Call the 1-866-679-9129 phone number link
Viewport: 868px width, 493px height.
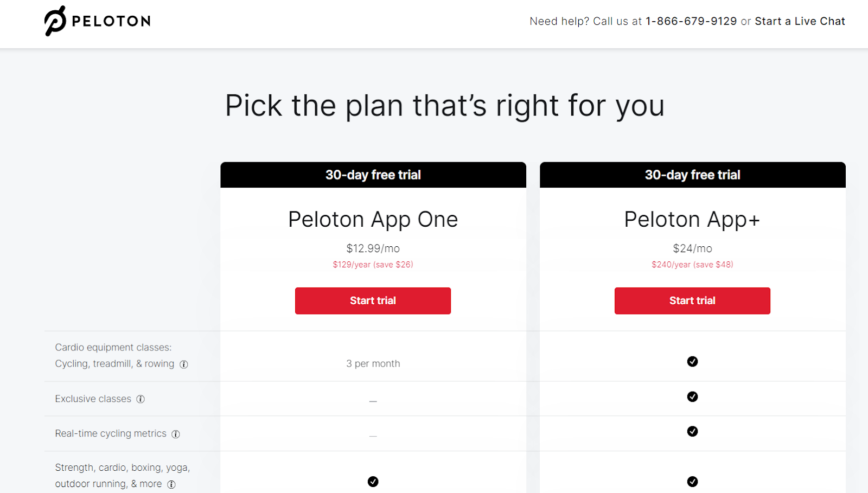[691, 21]
